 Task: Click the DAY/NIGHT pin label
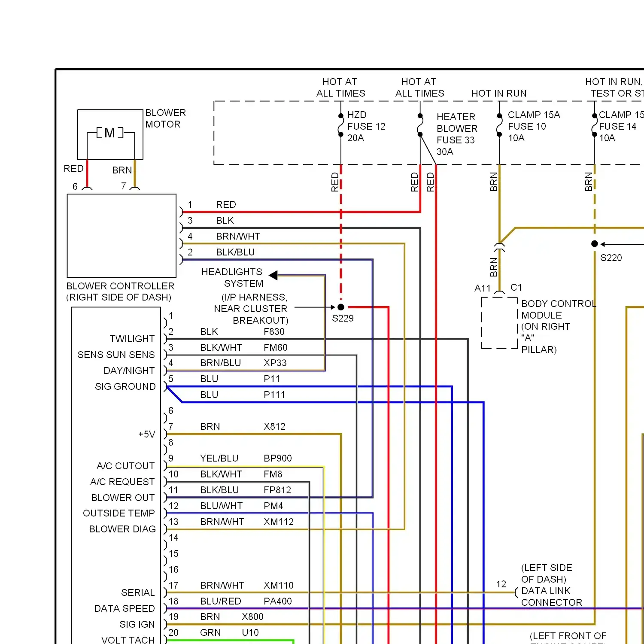coord(129,371)
